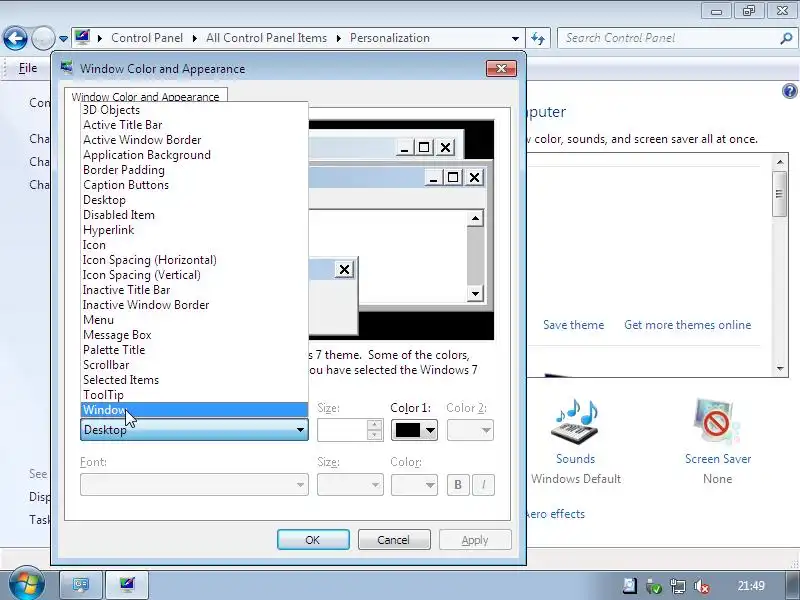Click the preview window scroll down arrow

coord(475,293)
